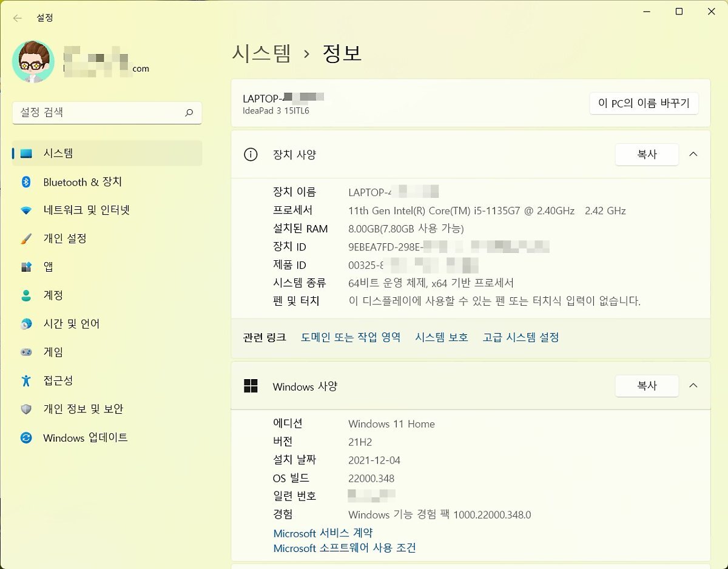Copy Windows 사양 with its 복사 button
728x569 pixels.
pos(647,386)
